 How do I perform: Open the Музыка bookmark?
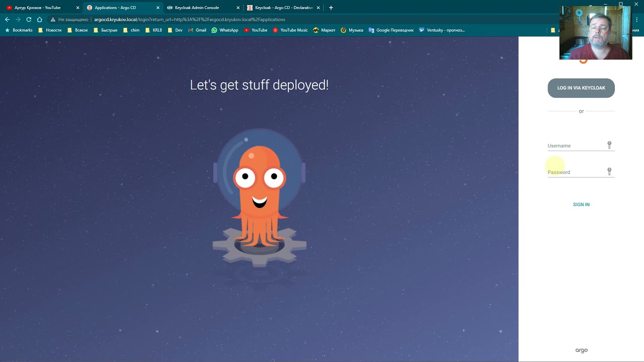coord(352,30)
